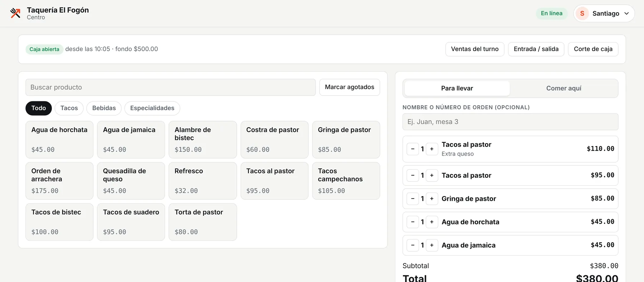Open Corte de caja

pos(593,49)
